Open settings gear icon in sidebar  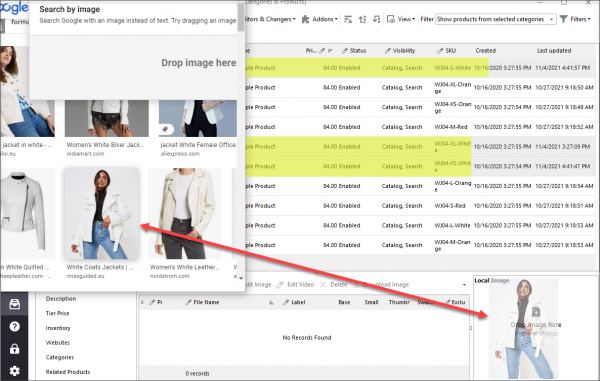15,371
